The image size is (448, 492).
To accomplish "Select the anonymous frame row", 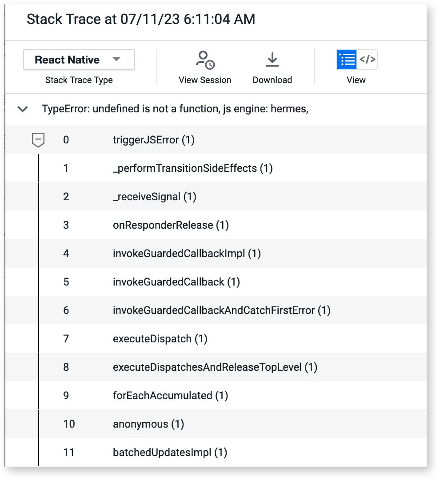I will [x=216, y=424].
